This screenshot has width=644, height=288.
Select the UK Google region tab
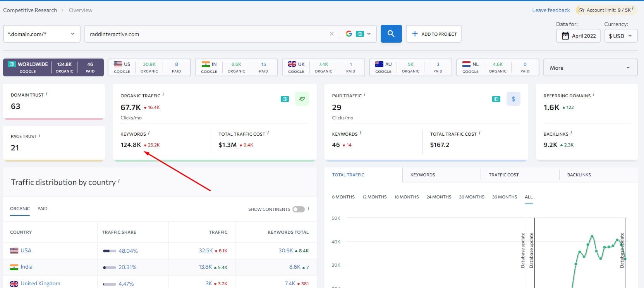(323, 67)
